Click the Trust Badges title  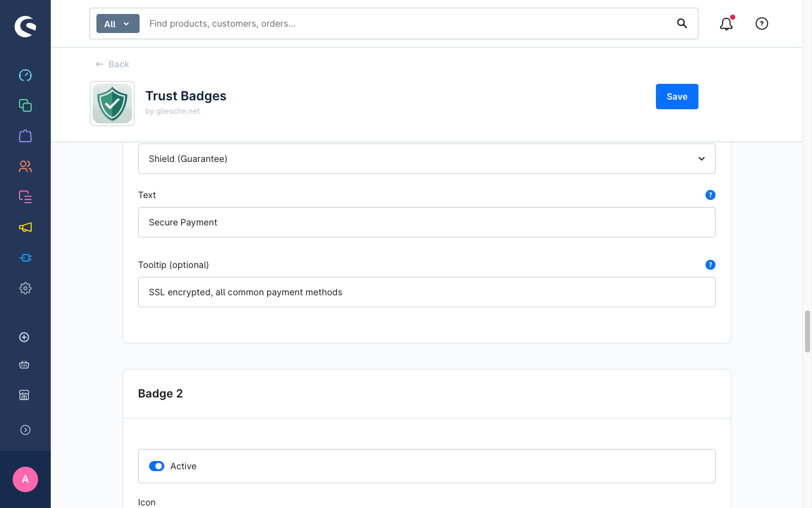pyautogui.click(x=186, y=96)
